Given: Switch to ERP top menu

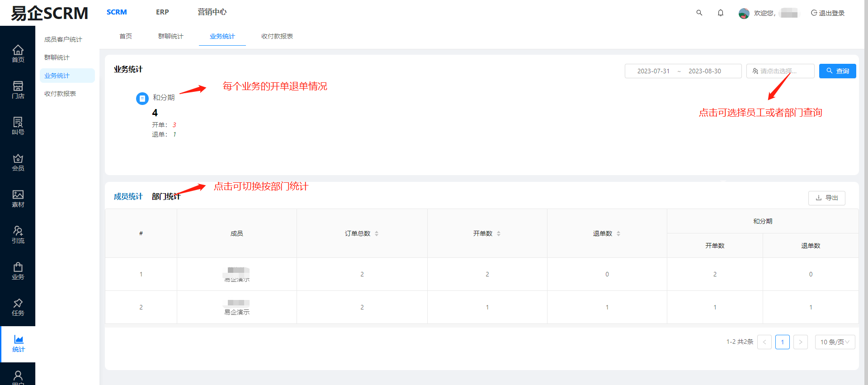Looking at the screenshot, I should click(162, 12).
